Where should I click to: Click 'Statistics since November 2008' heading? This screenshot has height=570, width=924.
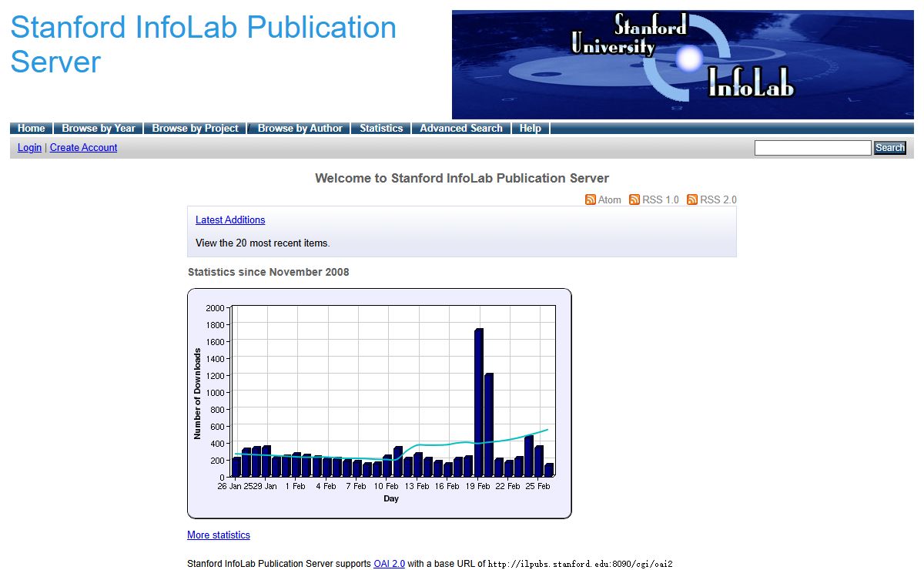[x=269, y=272]
